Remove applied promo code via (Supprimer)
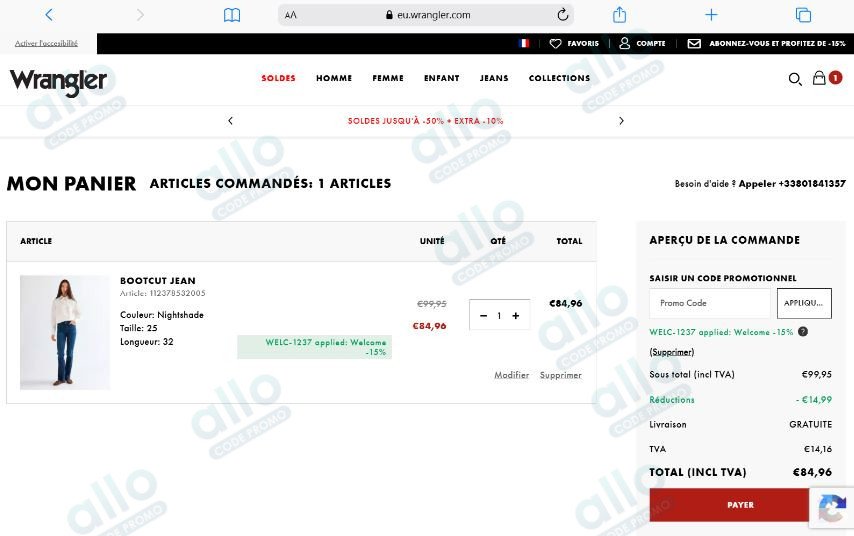Viewport: 854px width, 536px height. click(672, 352)
